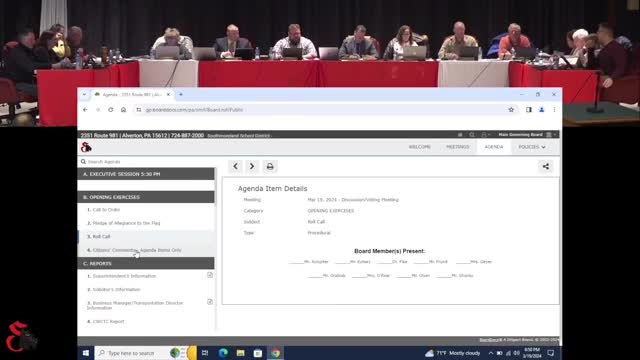Collapse the Reports section header
The image size is (640, 360).
coord(146,263)
